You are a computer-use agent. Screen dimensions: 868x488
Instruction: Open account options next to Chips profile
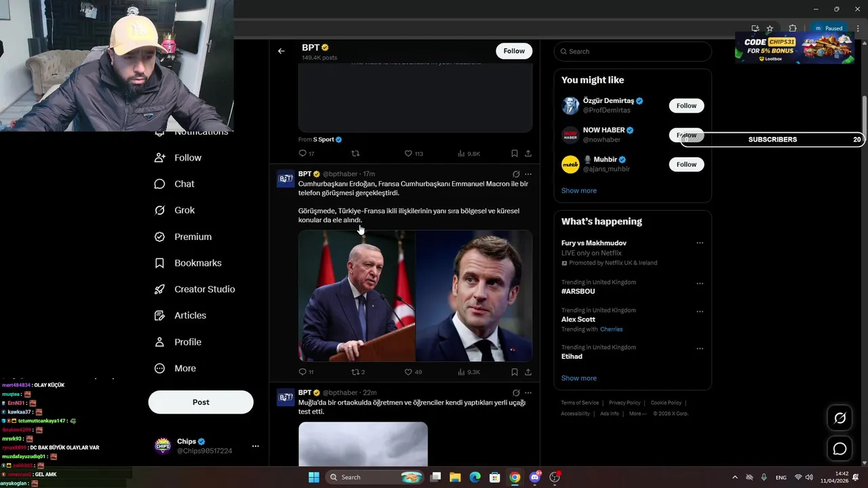[x=256, y=446]
